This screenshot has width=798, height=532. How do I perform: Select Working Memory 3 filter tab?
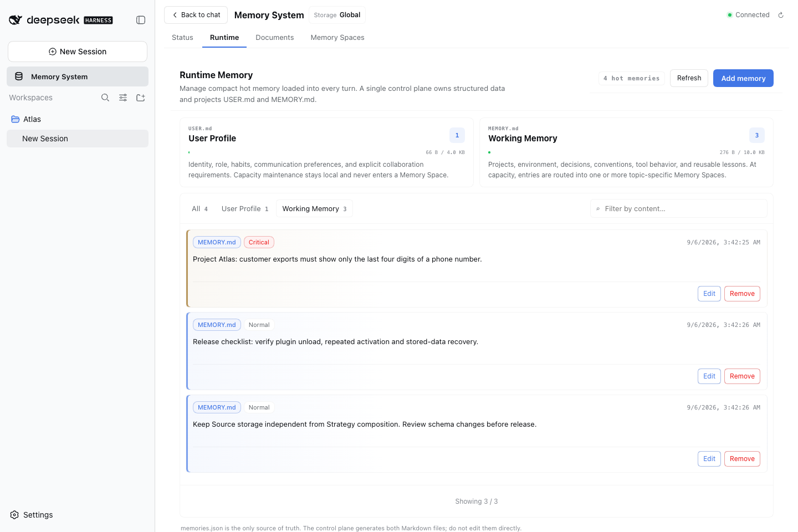(x=314, y=209)
